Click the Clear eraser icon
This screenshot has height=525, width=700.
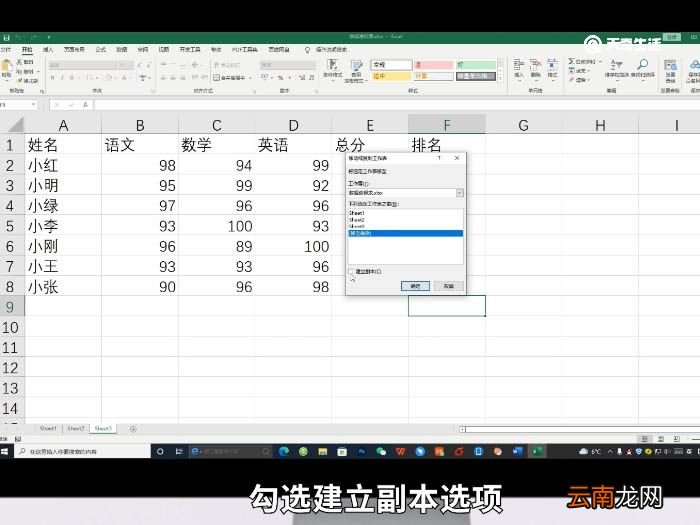(571, 80)
